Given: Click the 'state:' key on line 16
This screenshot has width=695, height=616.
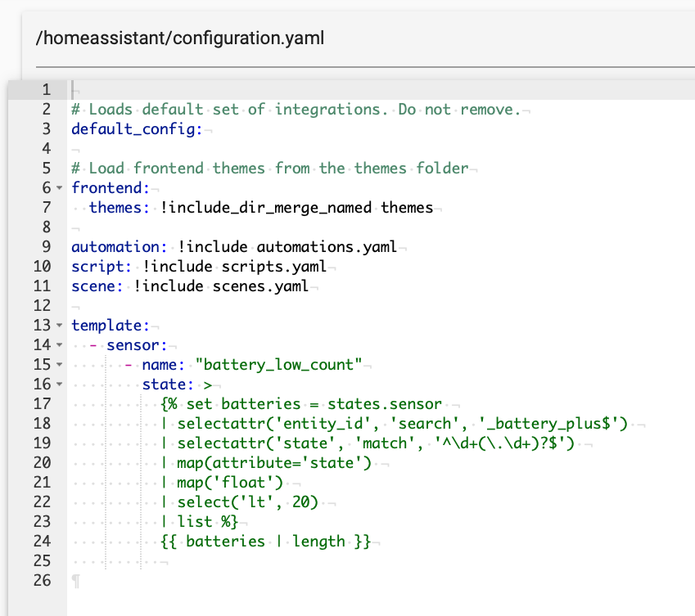Looking at the screenshot, I should [x=168, y=384].
